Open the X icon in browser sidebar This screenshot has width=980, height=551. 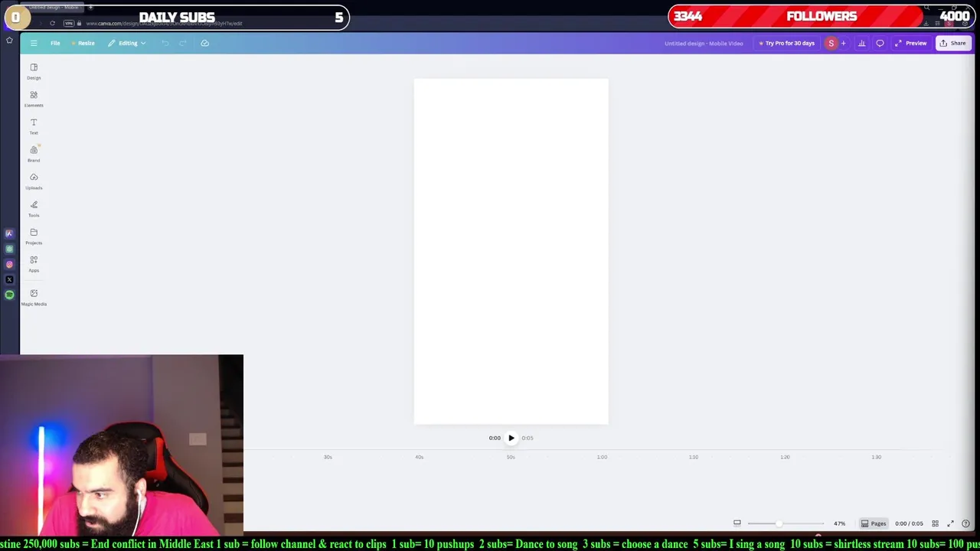tap(9, 279)
